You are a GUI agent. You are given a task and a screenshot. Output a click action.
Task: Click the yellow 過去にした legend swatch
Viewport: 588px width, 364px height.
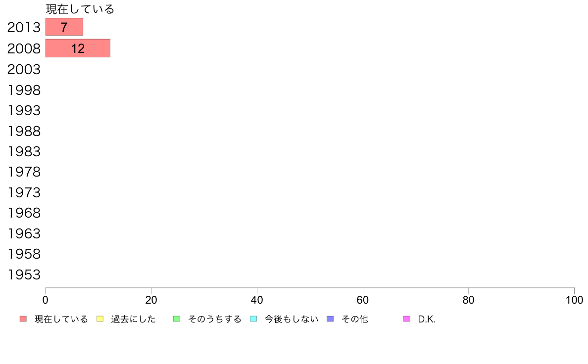coord(100,318)
